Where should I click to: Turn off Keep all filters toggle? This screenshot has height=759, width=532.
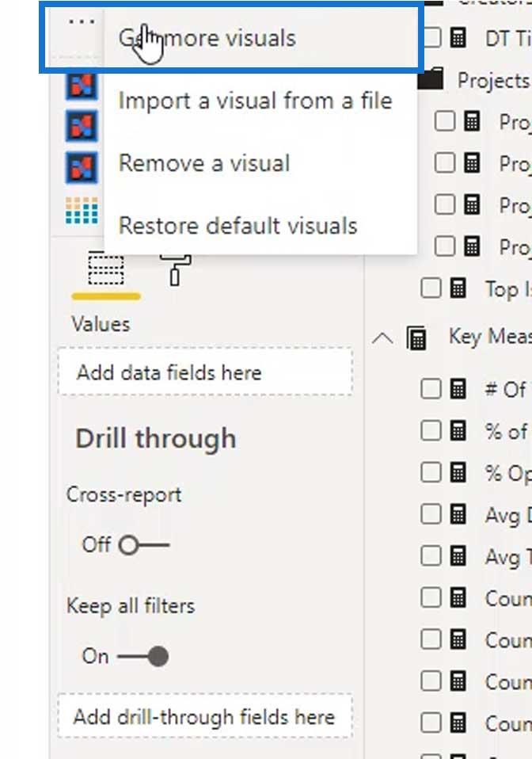click(143, 657)
